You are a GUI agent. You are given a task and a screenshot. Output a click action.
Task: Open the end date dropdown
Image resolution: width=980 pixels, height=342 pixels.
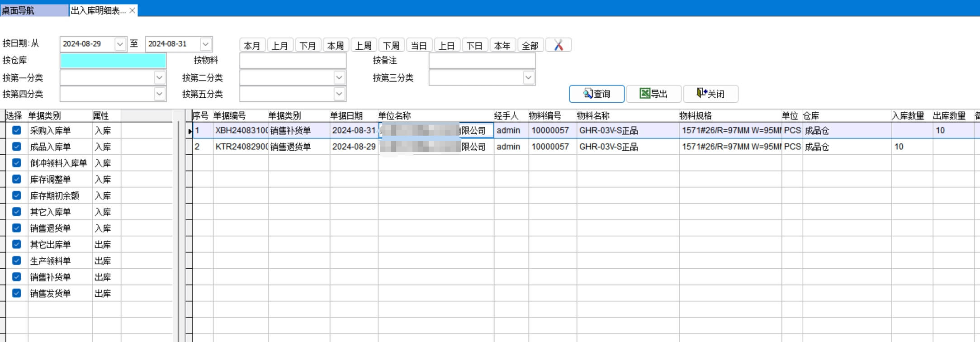tap(205, 44)
